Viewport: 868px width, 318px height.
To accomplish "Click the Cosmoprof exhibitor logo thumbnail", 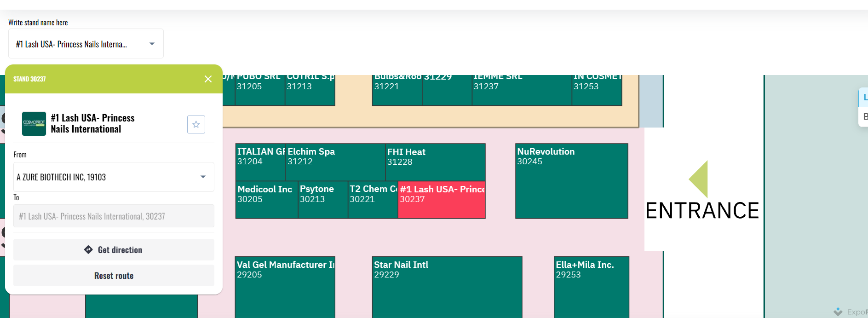I will (34, 124).
